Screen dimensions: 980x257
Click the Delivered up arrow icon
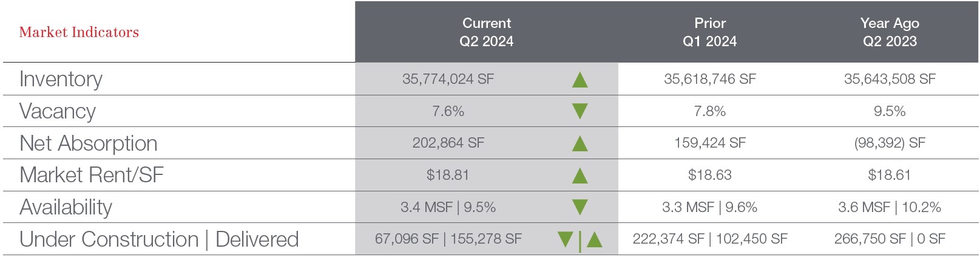pos(595,239)
